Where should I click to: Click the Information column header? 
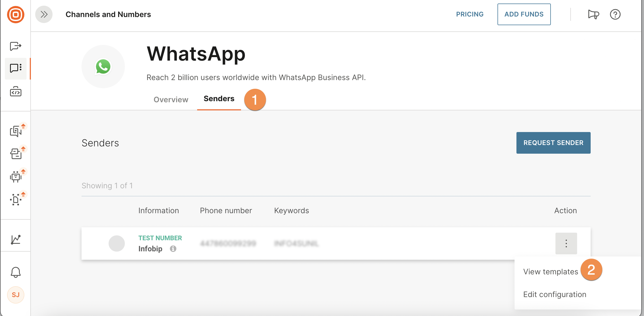tap(158, 210)
